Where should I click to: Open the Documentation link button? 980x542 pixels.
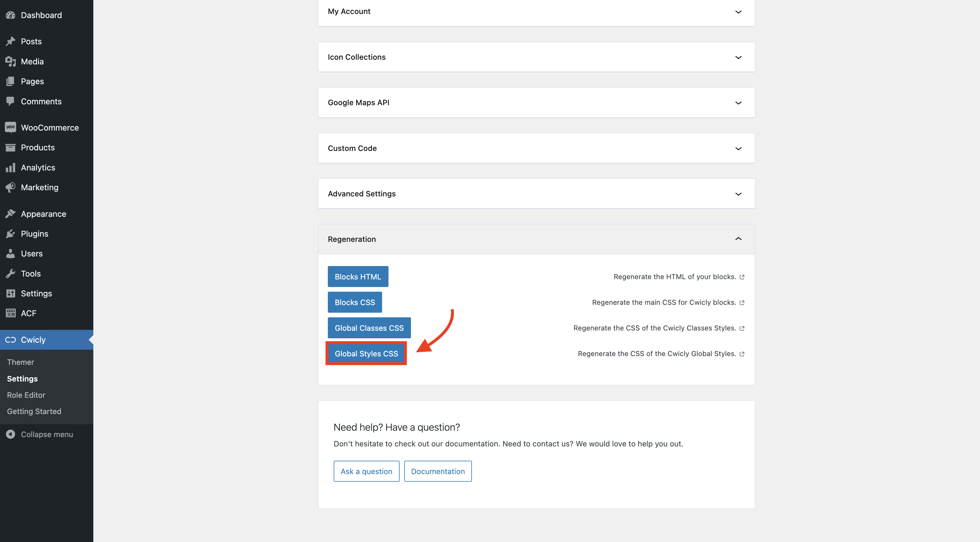(437, 471)
